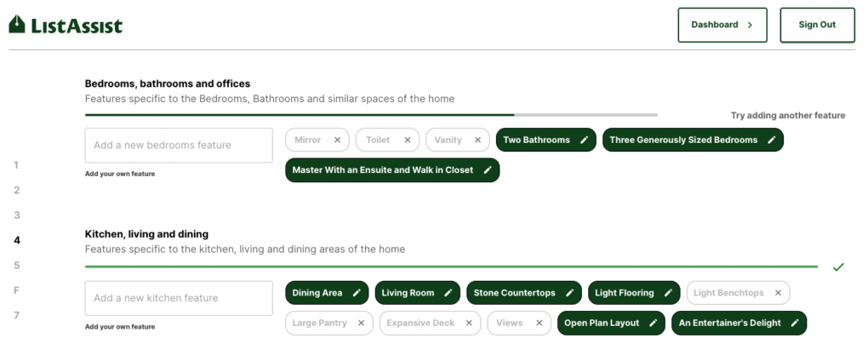Toggle the Light Benchtops feature chip
868x361 pixels.
tap(728, 294)
